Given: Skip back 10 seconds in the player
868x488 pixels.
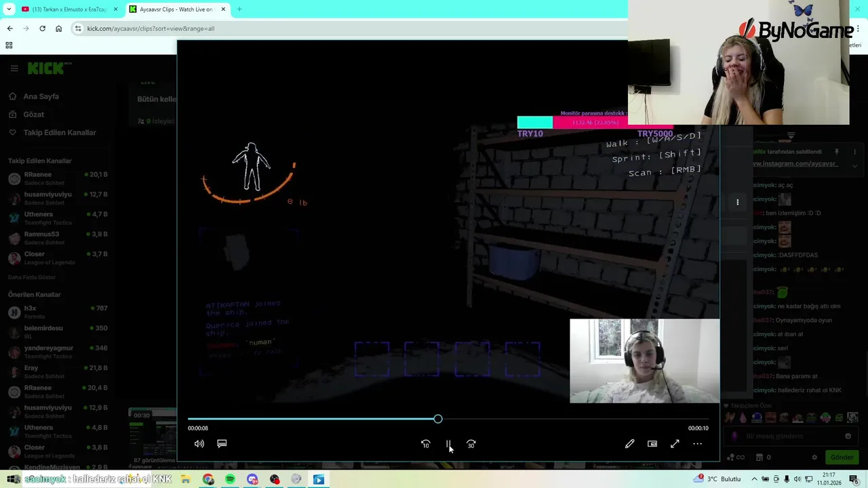Looking at the screenshot, I should 426,444.
